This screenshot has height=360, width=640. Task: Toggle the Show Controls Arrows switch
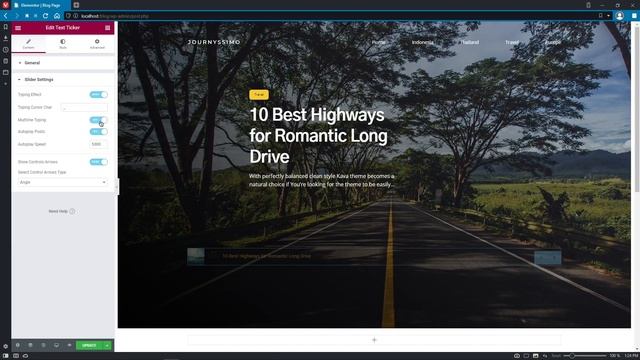point(98,162)
